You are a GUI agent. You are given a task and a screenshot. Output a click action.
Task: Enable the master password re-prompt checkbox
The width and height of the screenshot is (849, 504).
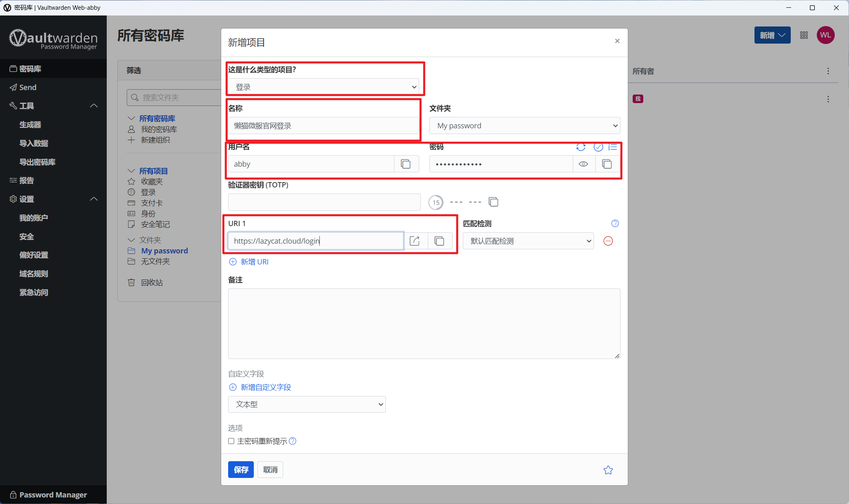click(x=231, y=441)
